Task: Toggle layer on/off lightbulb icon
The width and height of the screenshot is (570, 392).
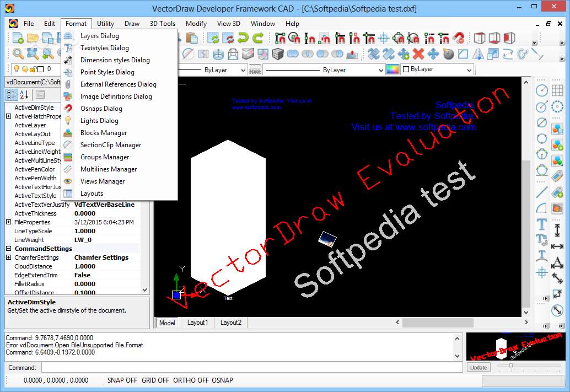Action: click(x=17, y=69)
